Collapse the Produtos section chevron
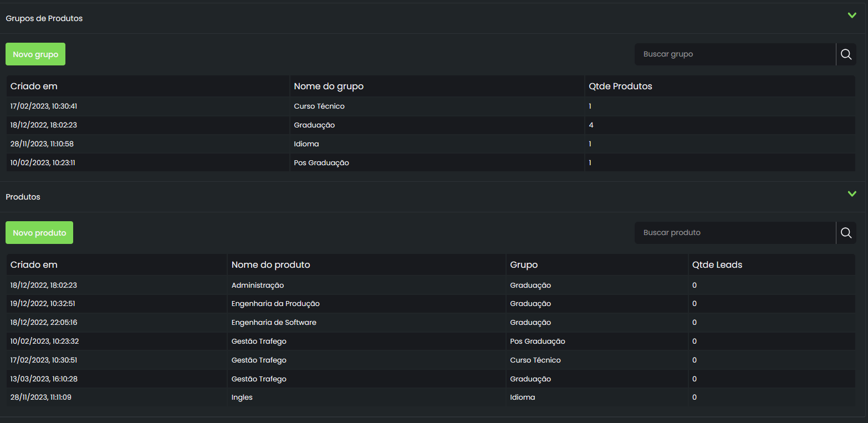This screenshot has height=423, width=868. click(x=852, y=194)
